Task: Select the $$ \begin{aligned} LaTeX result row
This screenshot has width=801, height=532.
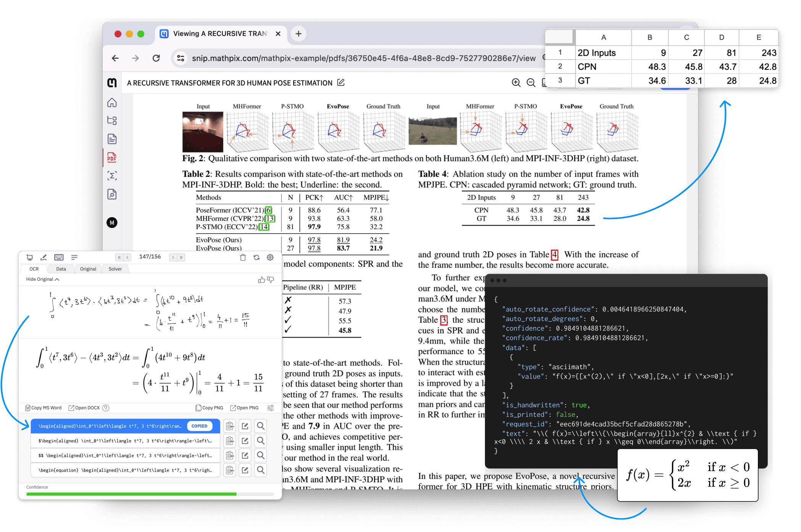Action: tap(125, 455)
